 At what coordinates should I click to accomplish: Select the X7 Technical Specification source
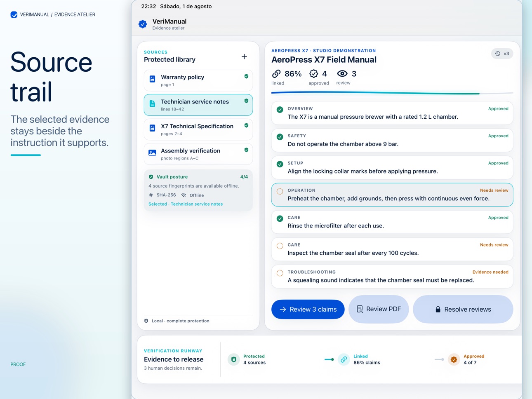click(x=198, y=129)
